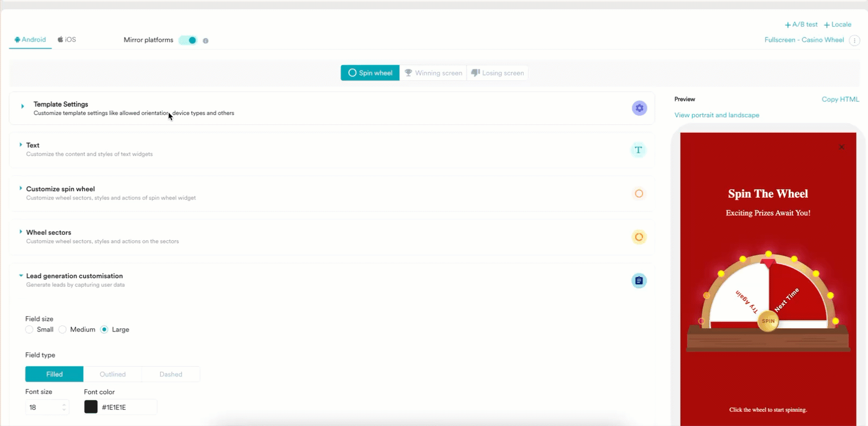Expand the Wheel sectors section
Viewport: 868px width, 426px height.
point(21,232)
